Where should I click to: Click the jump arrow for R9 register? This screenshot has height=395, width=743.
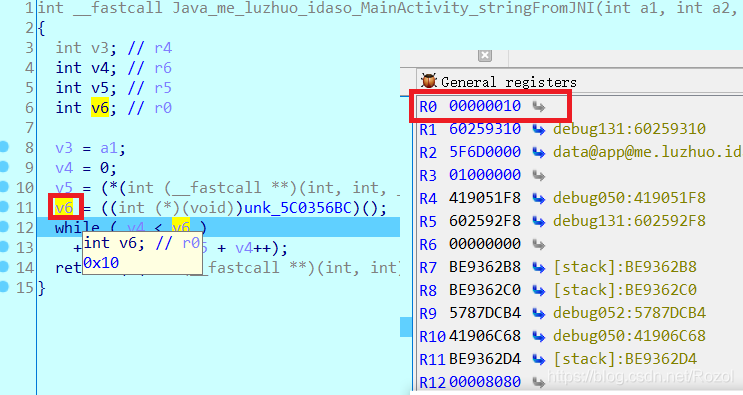pos(538,313)
